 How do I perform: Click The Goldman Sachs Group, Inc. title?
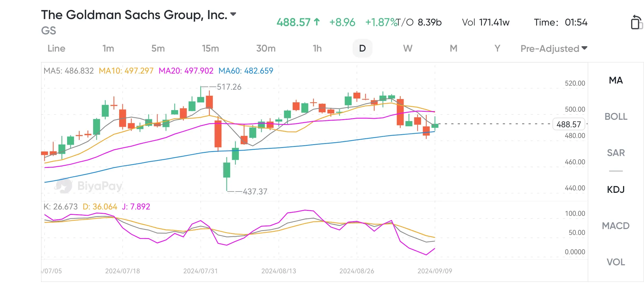point(134,15)
